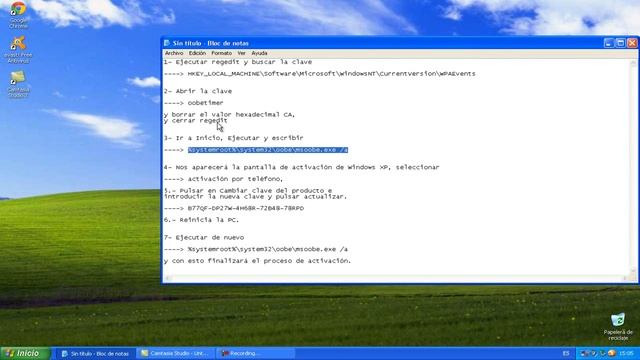640x360 pixels.
Task: Click the '7- Ejecutar de nuevo' line
Action: coord(204,238)
